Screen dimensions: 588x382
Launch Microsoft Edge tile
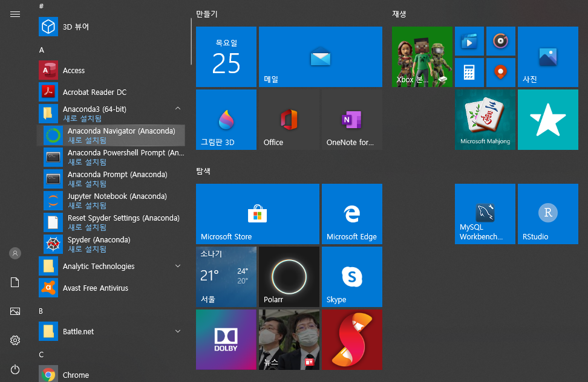[x=352, y=214]
